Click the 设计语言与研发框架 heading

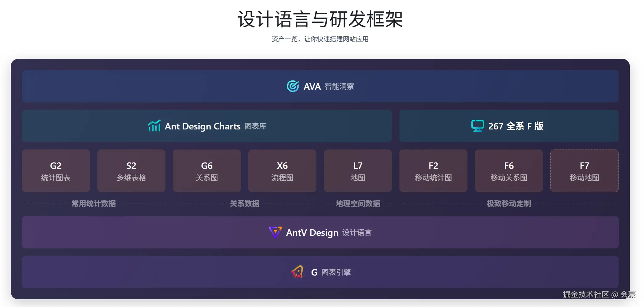[x=320, y=19]
